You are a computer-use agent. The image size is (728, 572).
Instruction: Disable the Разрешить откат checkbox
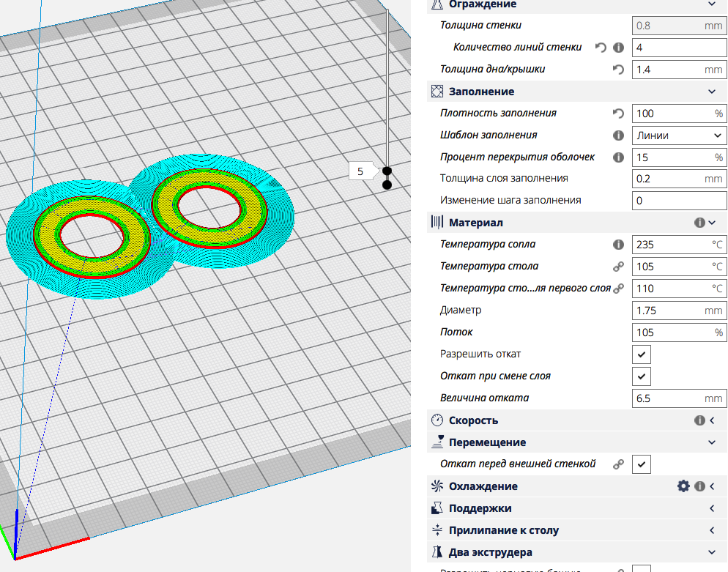click(x=641, y=354)
